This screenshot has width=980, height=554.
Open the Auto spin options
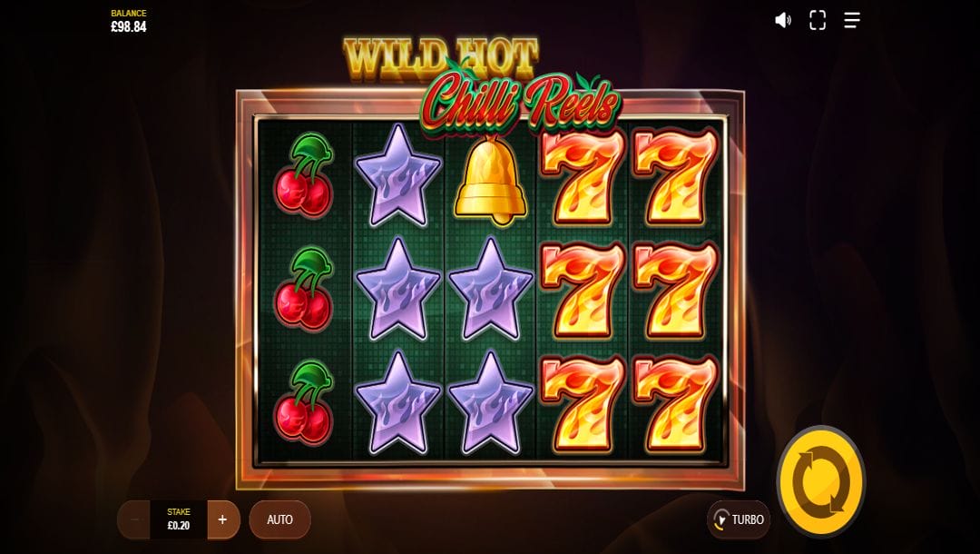tap(280, 519)
